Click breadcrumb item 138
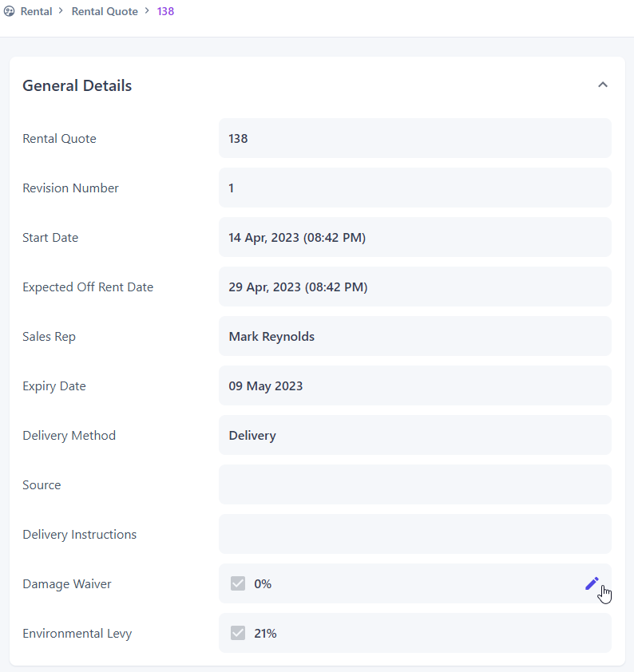This screenshot has height=672, width=634. click(x=165, y=12)
